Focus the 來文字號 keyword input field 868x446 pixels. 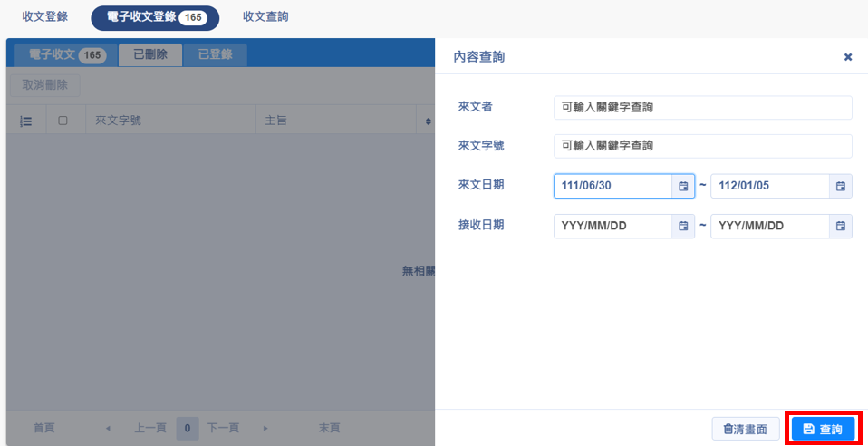pos(702,146)
